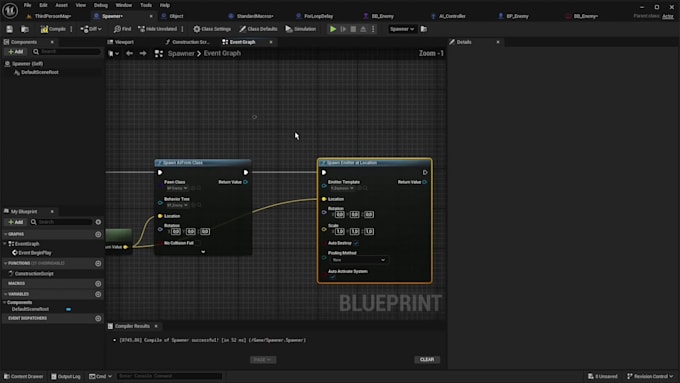
Task: Click the Components panel search field
Action: [67, 52]
